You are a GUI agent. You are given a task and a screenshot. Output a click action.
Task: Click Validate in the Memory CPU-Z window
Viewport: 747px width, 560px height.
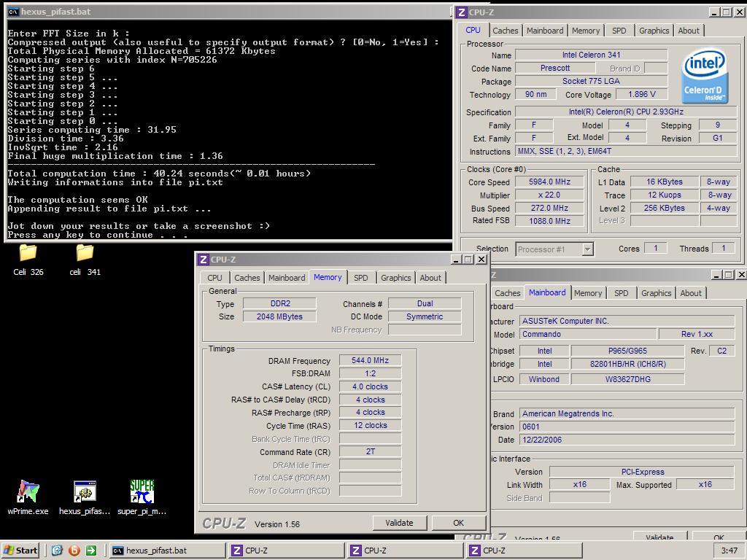click(x=399, y=523)
